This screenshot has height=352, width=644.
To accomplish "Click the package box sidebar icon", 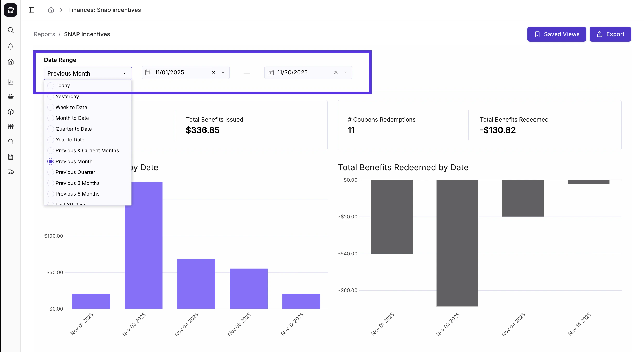I will click(11, 112).
